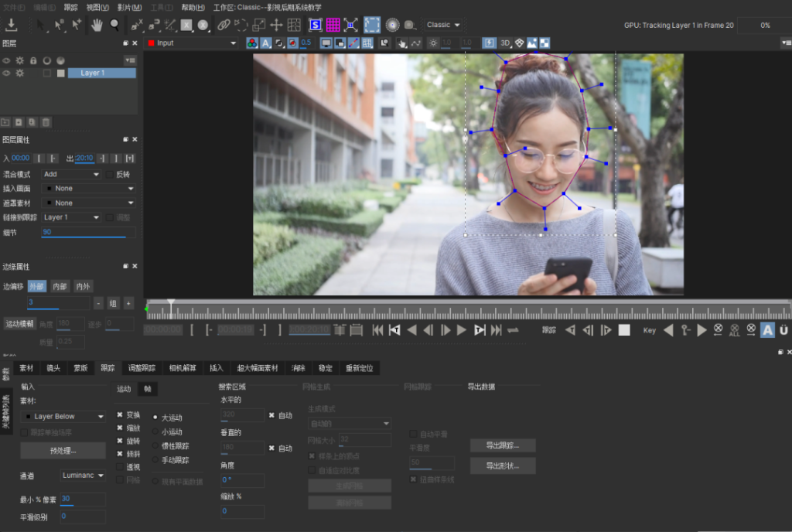Image resolution: width=792 pixels, height=532 pixels.
Task: Select the 小运动 (small motion) radio button
Action: point(155,432)
